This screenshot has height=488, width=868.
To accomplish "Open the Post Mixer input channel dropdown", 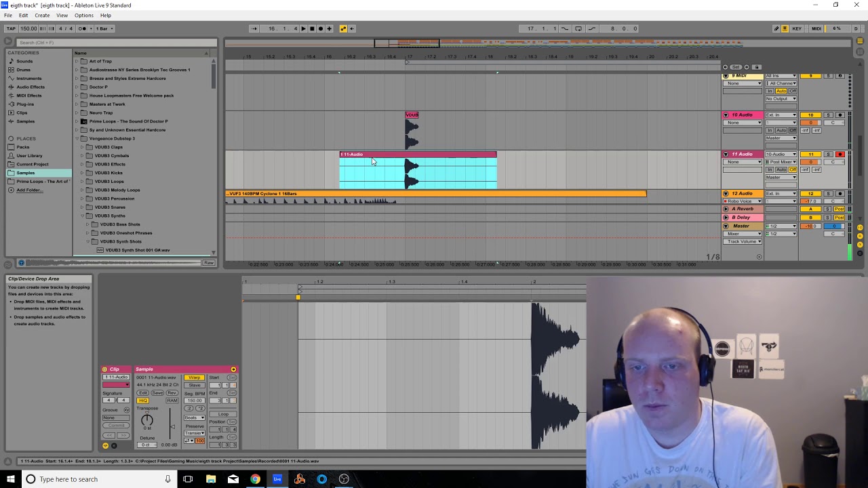I will pos(781,162).
